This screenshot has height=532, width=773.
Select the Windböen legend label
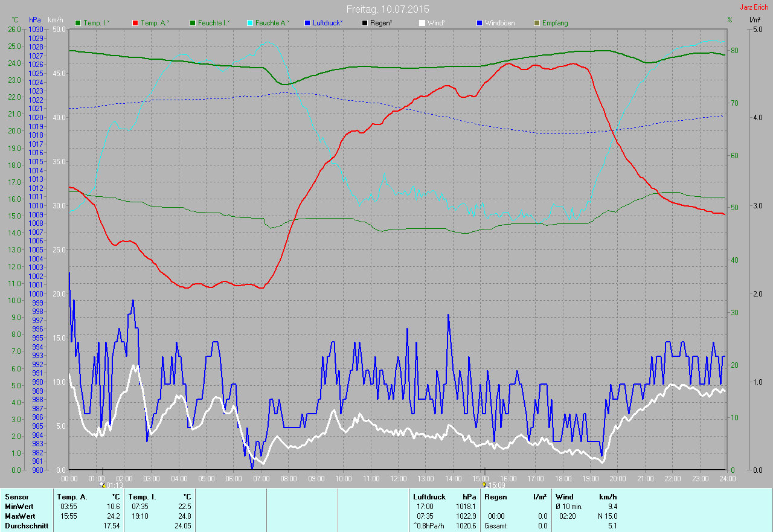tap(500, 23)
